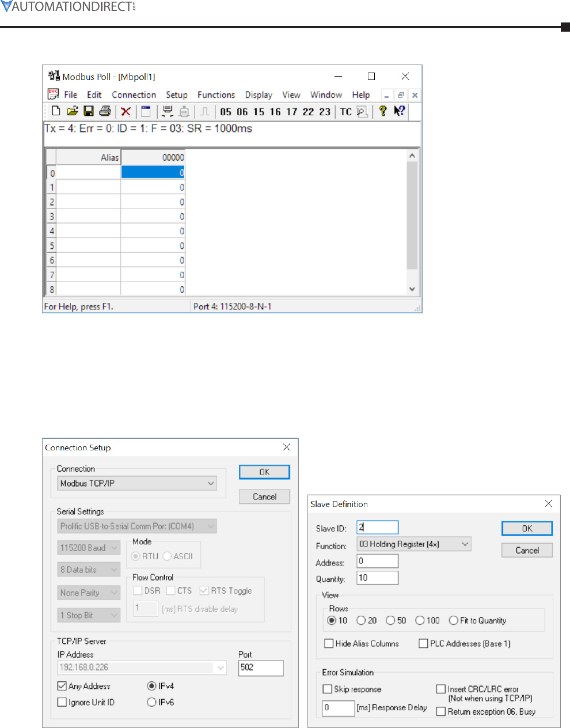570x728 pixels.
Task: Click the communication traffic monitor icon
Action: click(362, 112)
